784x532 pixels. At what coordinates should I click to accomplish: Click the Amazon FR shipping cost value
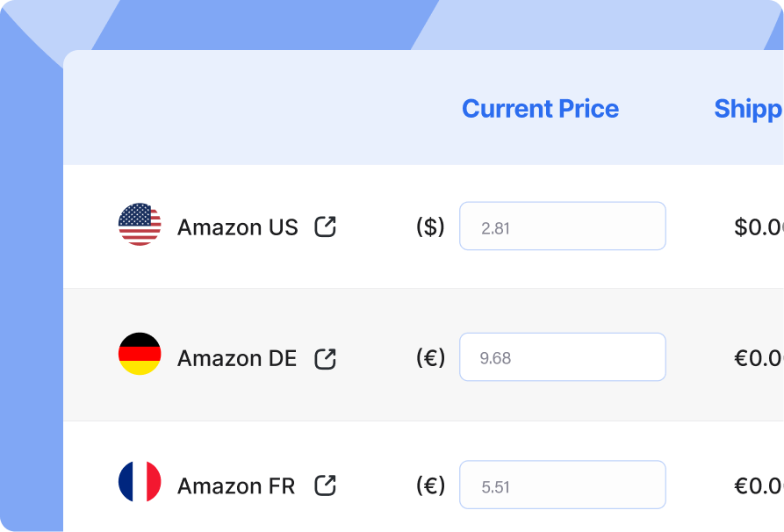759,485
